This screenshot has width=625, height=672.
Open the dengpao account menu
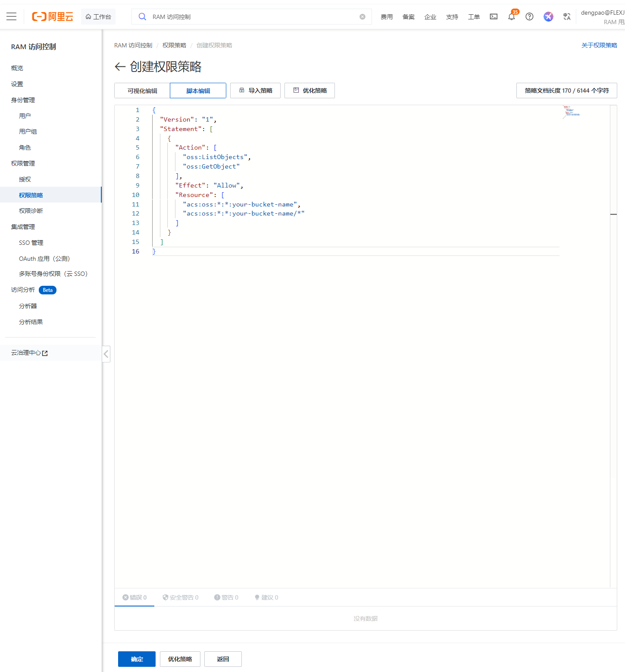(603, 17)
